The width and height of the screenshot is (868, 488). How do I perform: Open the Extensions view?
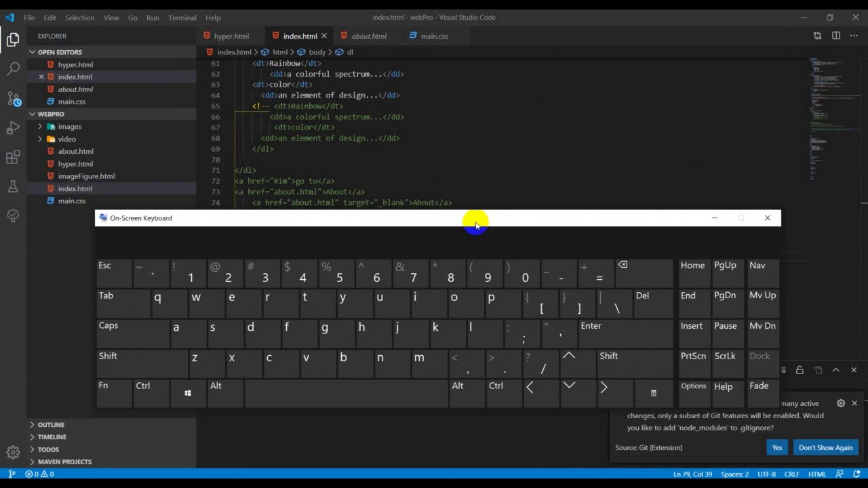coord(13,157)
